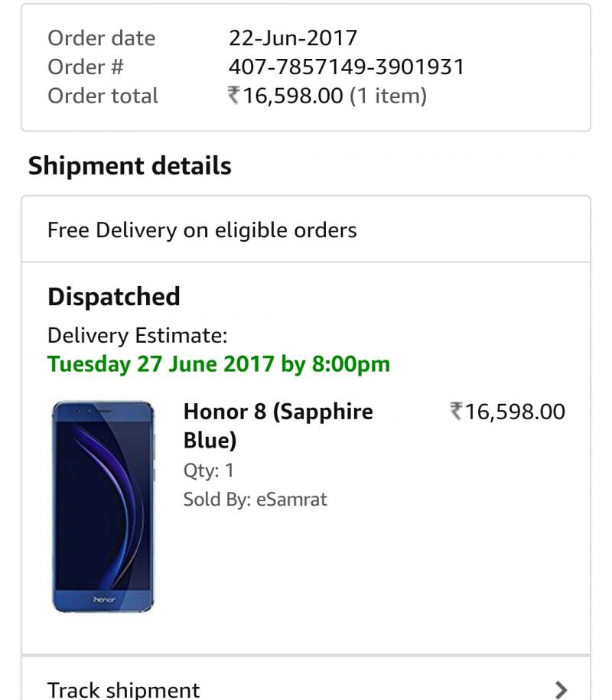Tap the Order # label
612x700 pixels.
[x=85, y=67]
